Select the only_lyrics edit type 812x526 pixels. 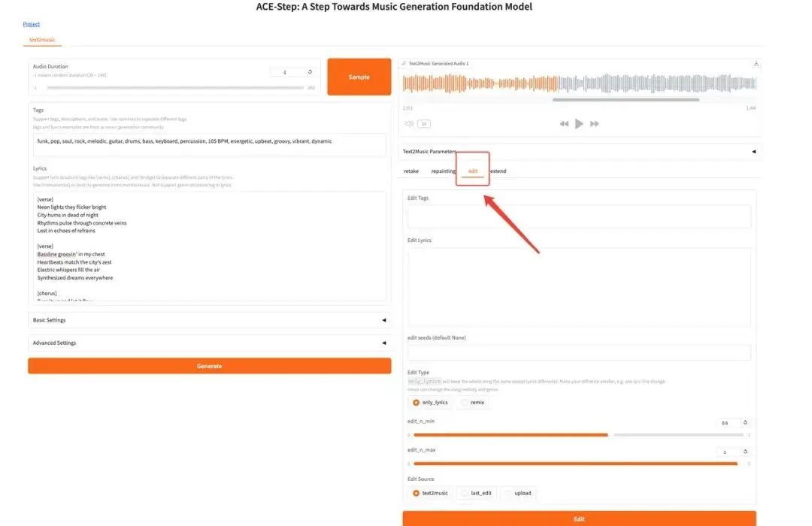click(430, 402)
